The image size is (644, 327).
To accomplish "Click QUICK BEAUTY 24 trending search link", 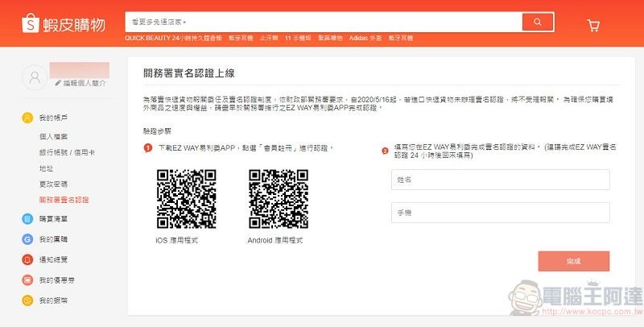I will tap(173, 38).
